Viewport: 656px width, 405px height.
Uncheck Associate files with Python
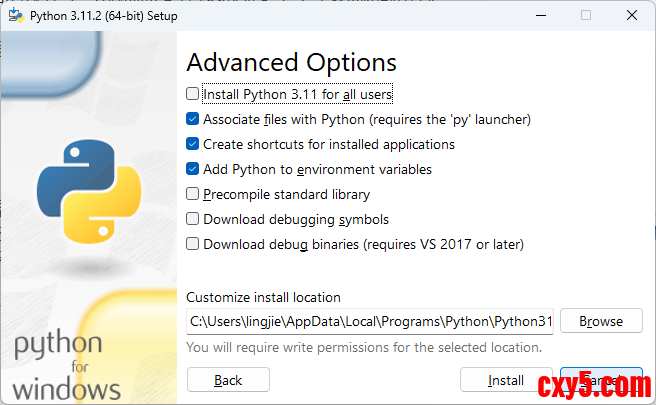point(193,119)
